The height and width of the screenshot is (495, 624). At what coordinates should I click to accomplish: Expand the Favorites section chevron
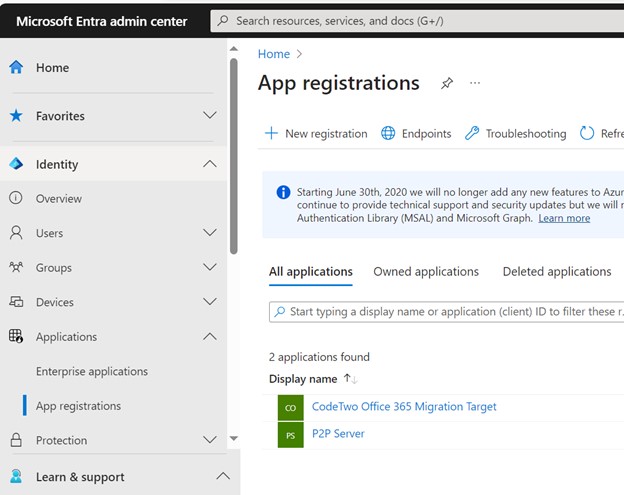tap(210, 115)
